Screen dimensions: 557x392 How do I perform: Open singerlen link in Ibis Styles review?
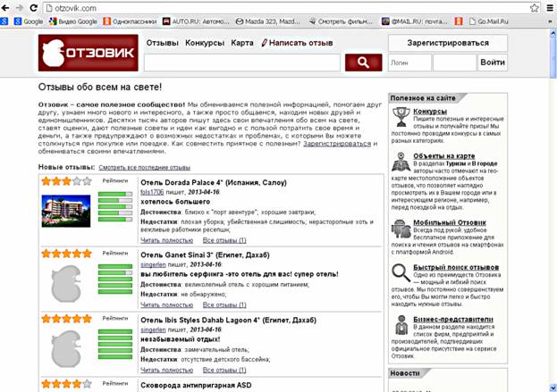[x=153, y=329]
